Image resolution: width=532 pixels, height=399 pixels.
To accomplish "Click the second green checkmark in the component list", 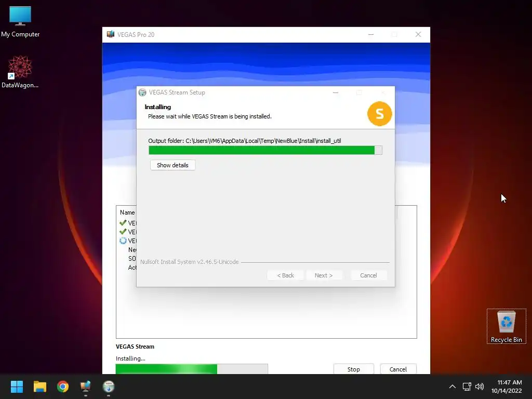I will 123,232.
